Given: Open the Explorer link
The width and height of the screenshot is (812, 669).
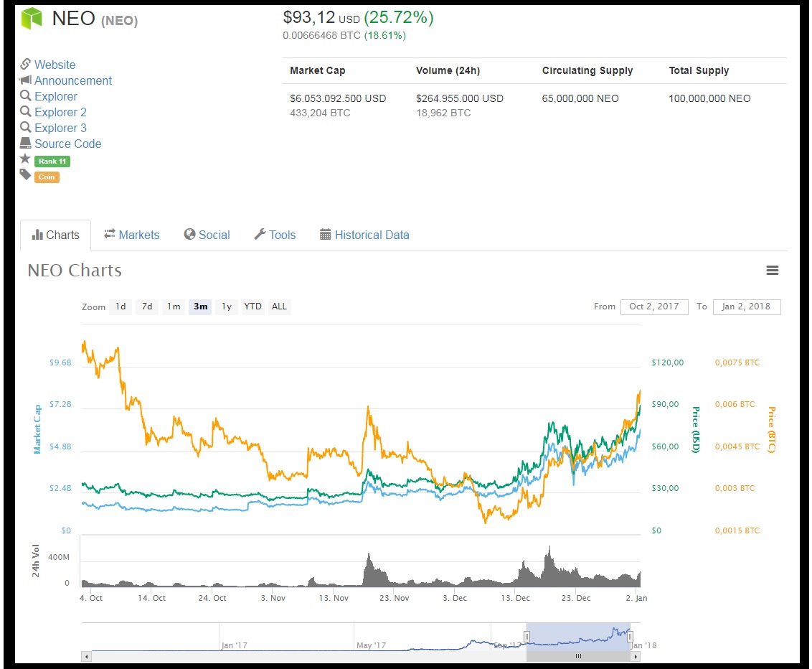Looking at the screenshot, I should [x=56, y=96].
